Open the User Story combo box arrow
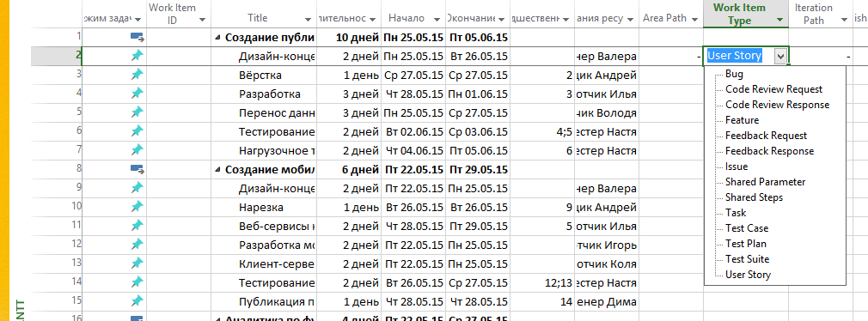Viewport: 868px width, 321px height. pos(780,56)
